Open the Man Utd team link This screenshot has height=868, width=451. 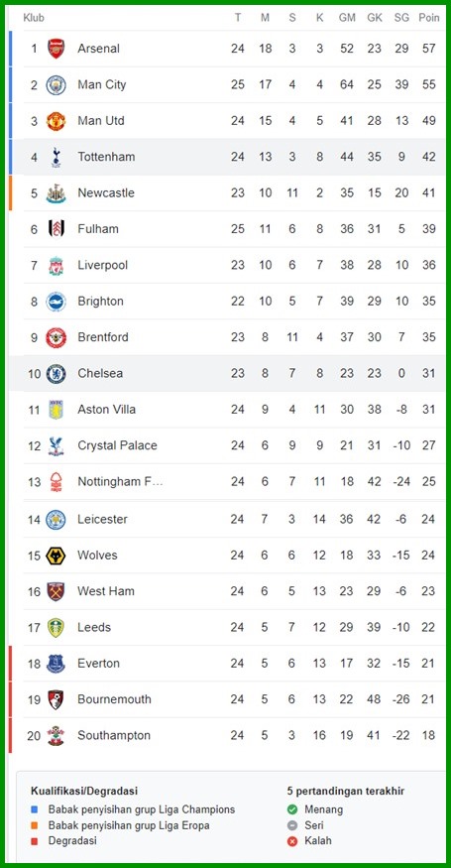coord(101,121)
